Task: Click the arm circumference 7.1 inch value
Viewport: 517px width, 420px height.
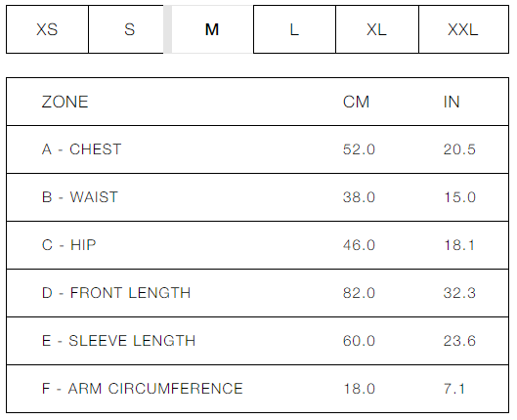Action: [454, 389]
